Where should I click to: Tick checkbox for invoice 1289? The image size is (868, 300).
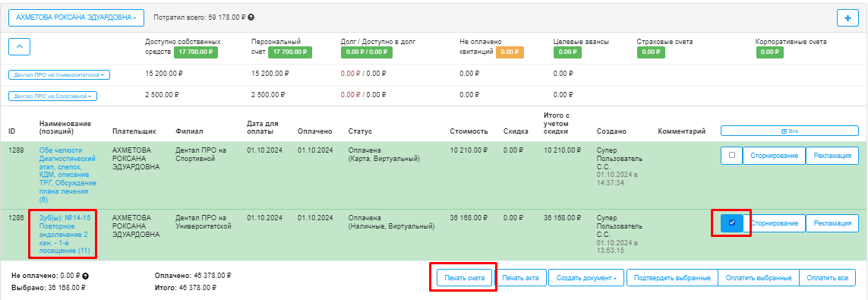point(731,156)
